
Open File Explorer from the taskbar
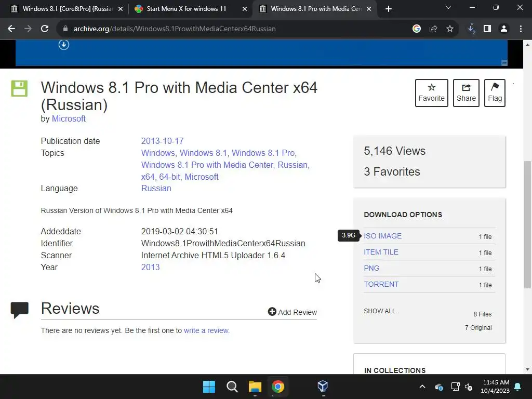pos(255,387)
